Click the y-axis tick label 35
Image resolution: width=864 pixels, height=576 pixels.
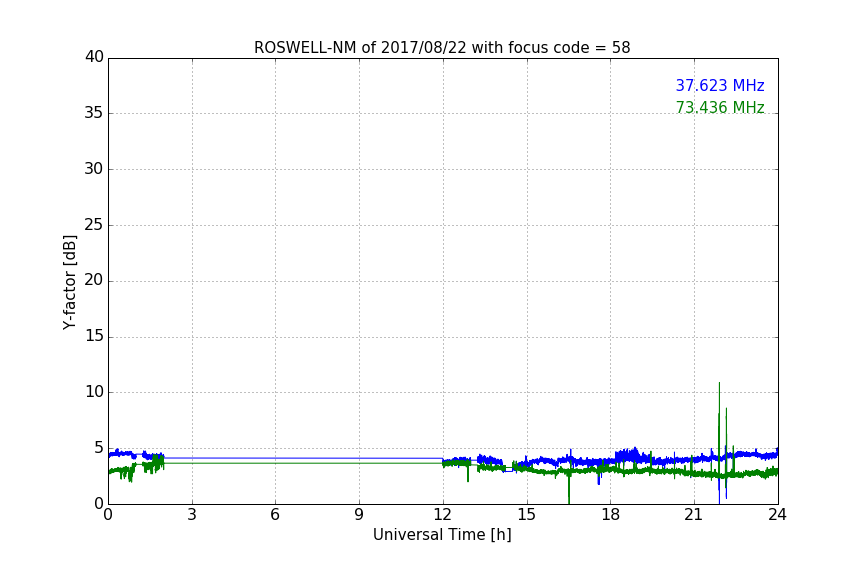94,113
